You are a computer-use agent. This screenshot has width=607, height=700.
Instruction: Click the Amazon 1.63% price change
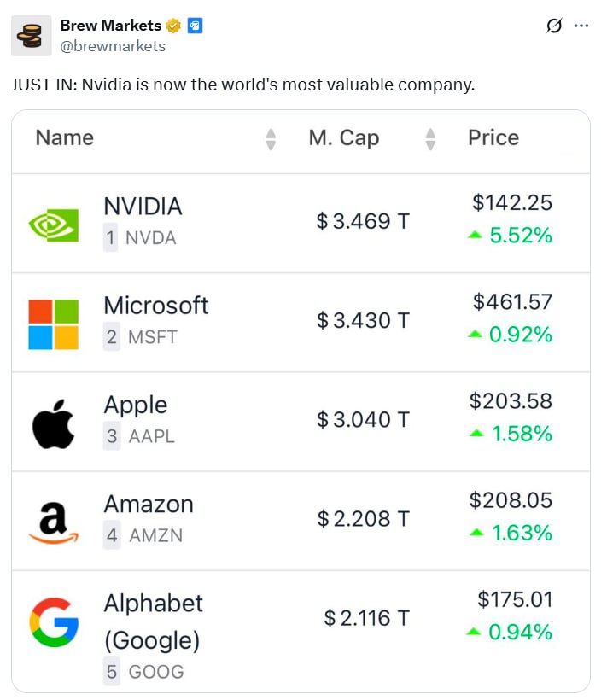tap(511, 533)
